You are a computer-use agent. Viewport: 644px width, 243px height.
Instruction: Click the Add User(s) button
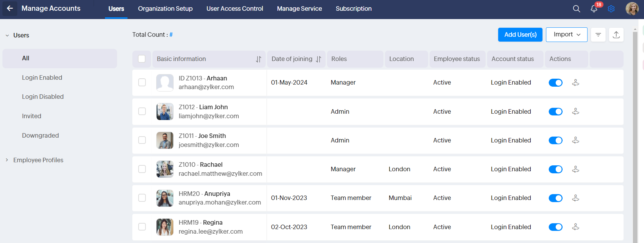(520, 35)
